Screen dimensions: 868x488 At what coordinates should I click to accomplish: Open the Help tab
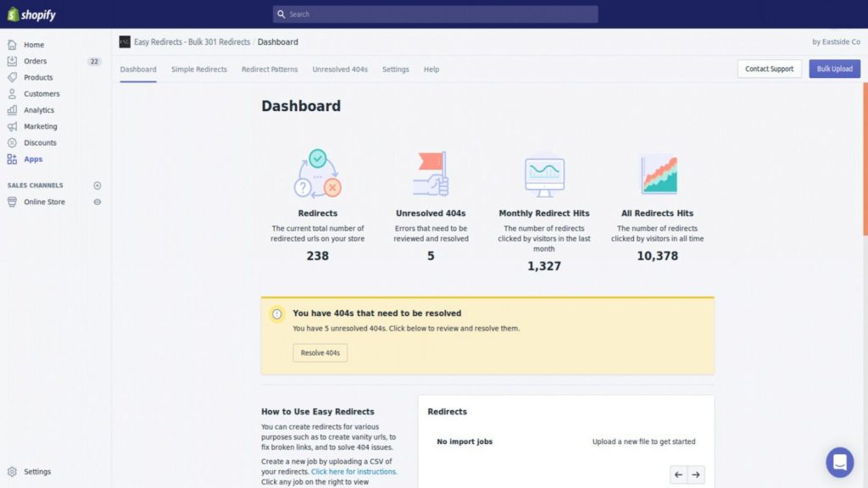(431, 69)
